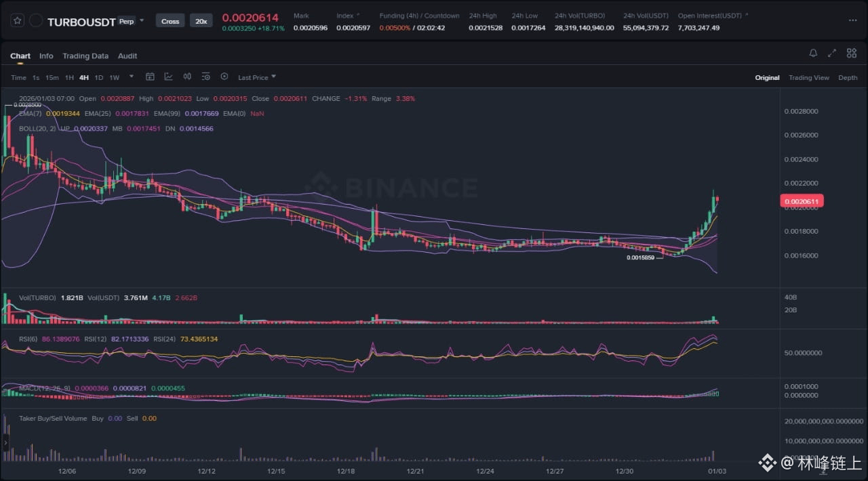868x481 pixels.
Task: Switch to Trading View chart
Action: coord(808,77)
